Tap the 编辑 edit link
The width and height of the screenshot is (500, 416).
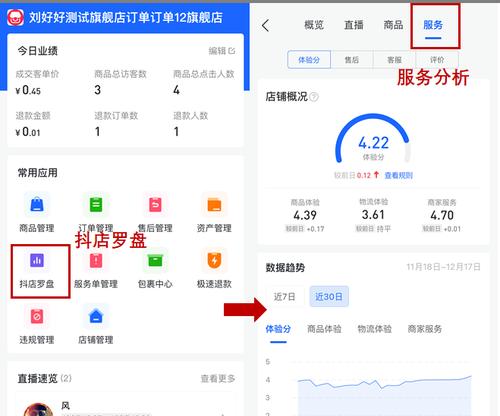pyautogui.click(x=222, y=51)
